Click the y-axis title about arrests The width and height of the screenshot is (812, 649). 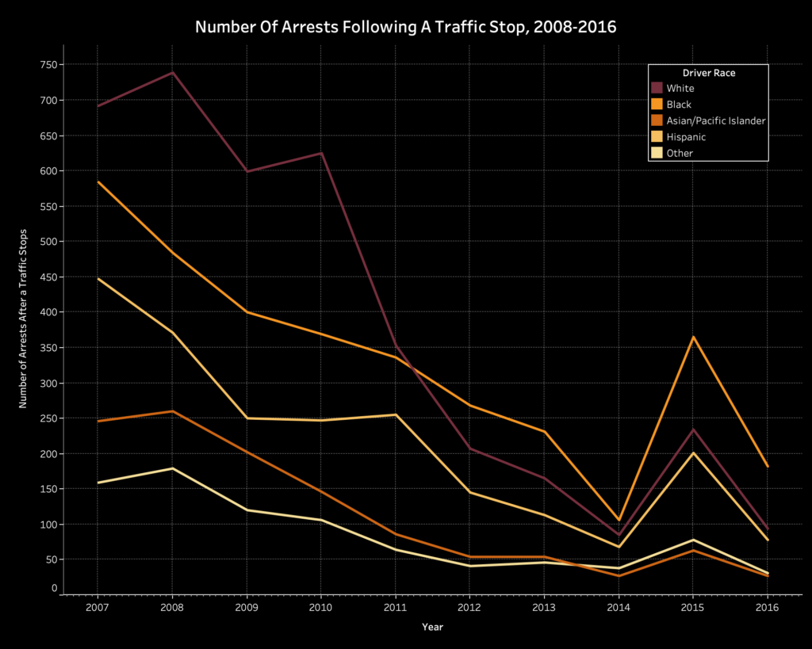[x=23, y=326]
